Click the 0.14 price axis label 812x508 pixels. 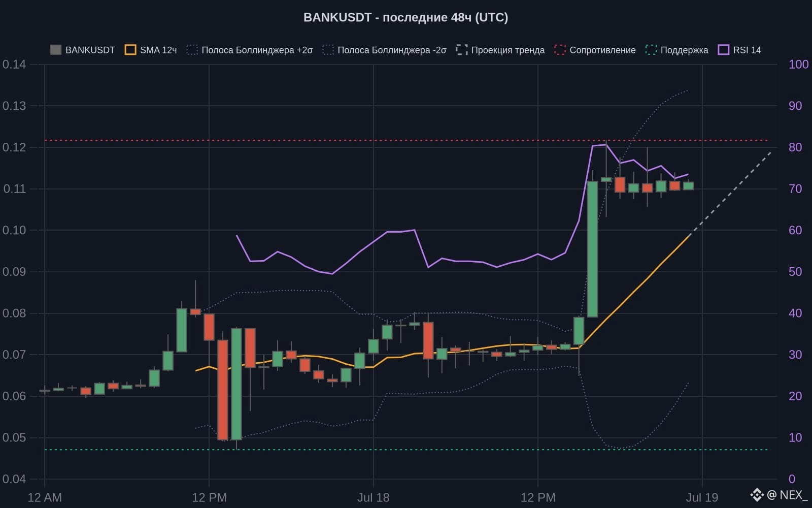pyautogui.click(x=14, y=65)
